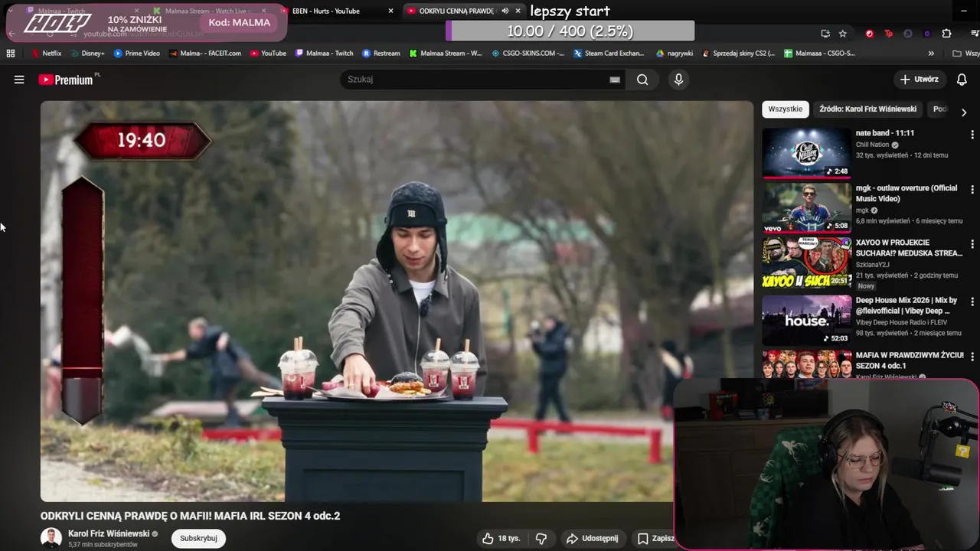Play nate band - 11:11 thumbnail
The width and height of the screenshot is (980, 551).
point(806,152)
